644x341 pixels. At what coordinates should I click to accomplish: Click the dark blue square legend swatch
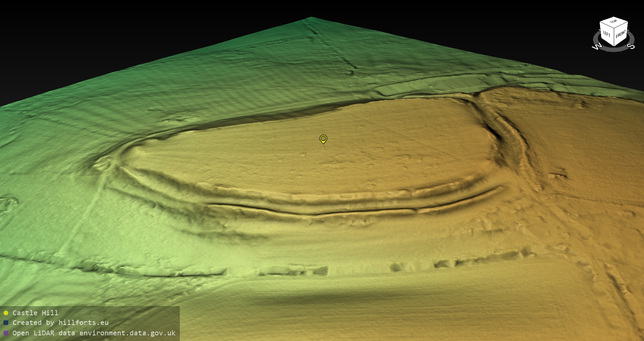point(6,323)
